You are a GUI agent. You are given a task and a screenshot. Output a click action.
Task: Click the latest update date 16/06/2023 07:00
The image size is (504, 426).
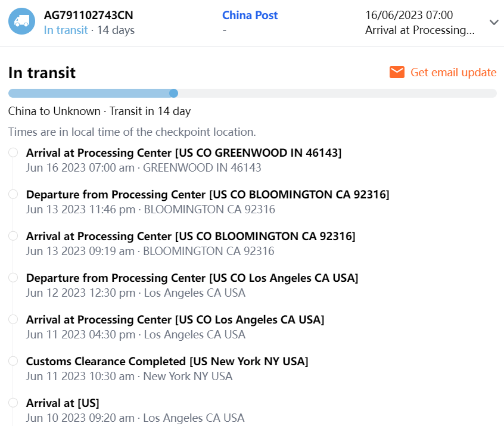click(x=409, y=15)
